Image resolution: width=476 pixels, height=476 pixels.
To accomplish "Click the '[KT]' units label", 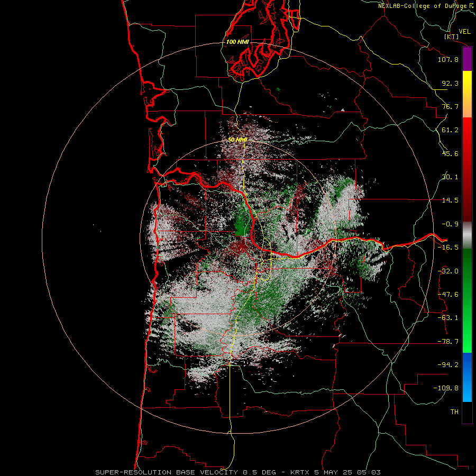I will (x=452, y=36).
